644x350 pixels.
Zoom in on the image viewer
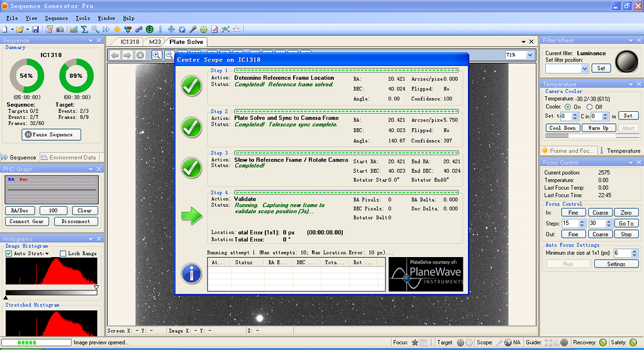[157, 55]
